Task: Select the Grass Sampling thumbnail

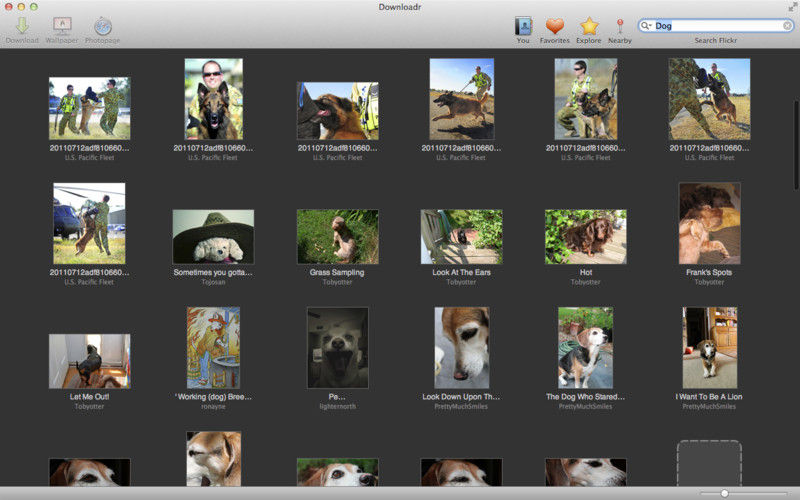Action: tap(337, 237)
